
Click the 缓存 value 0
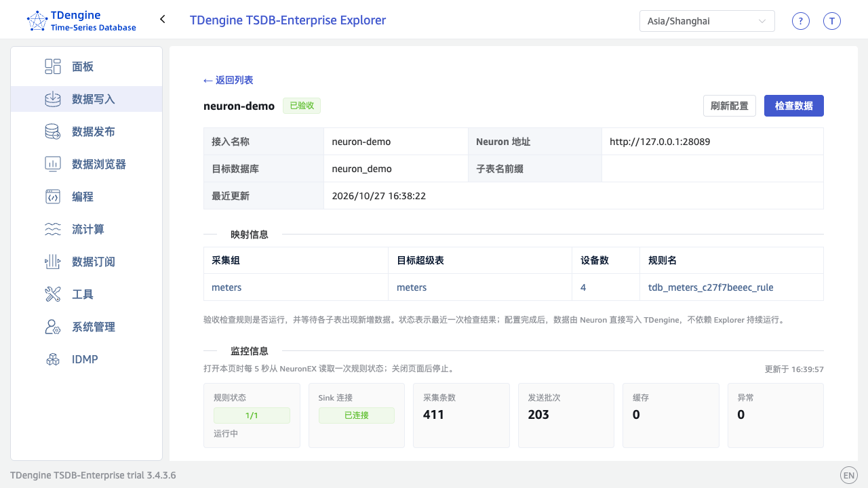point(636,415)
